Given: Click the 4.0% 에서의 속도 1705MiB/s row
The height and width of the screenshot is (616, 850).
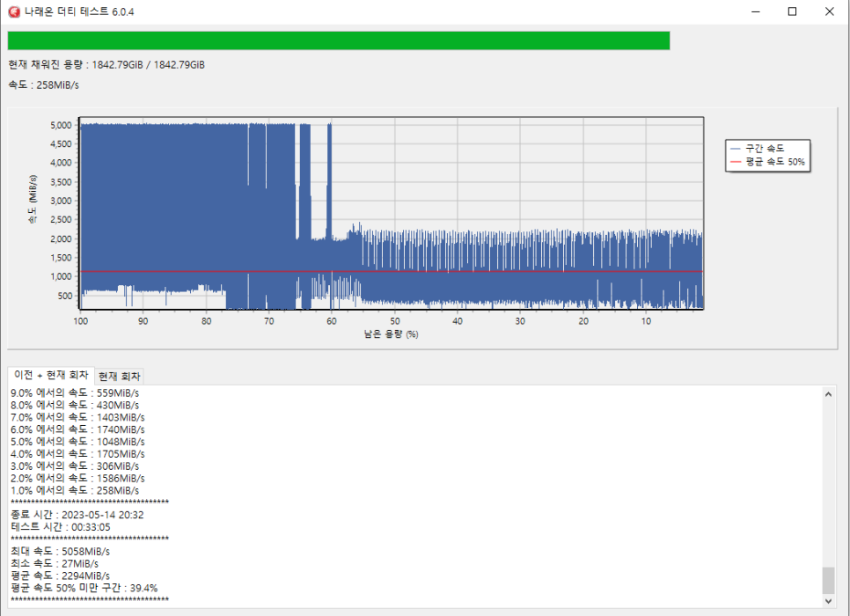Looking at the screenshot, I should [x=77, y=454].
